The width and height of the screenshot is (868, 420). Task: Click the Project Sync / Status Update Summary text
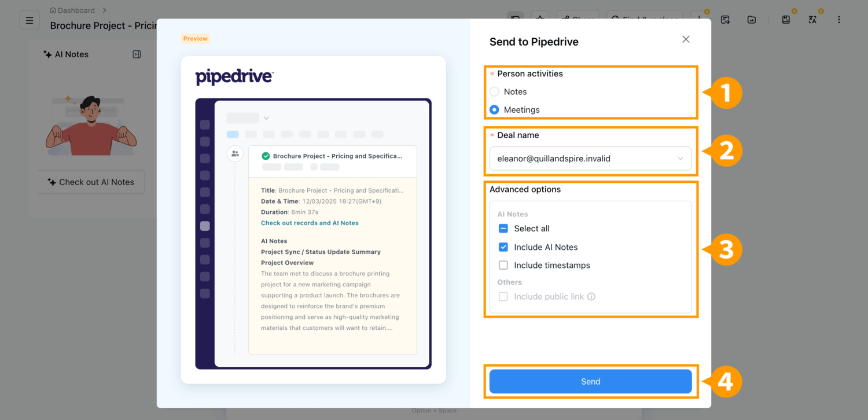point(321,252)
